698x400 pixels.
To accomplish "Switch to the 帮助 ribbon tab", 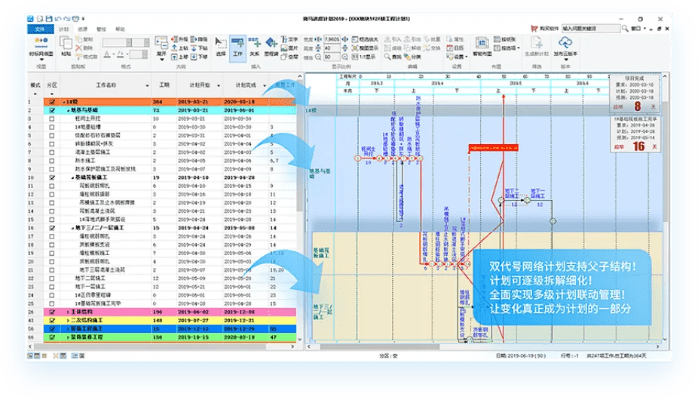I will (120, 29).
